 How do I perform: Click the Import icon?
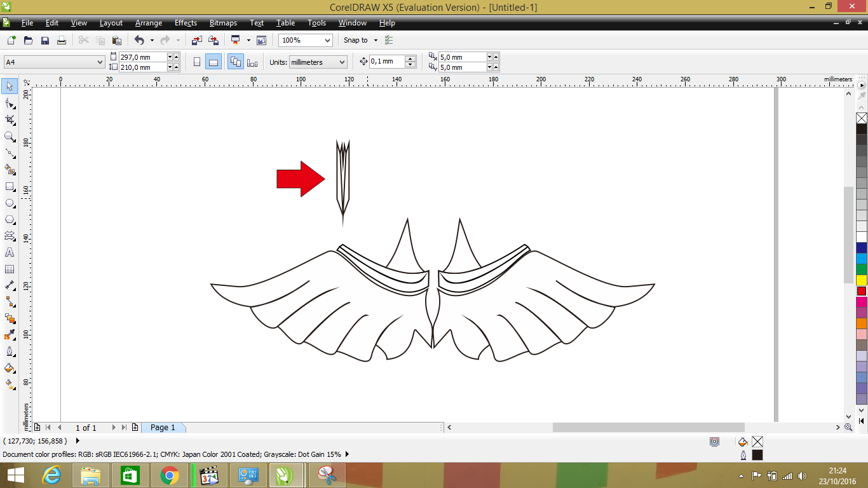(197, 40)
